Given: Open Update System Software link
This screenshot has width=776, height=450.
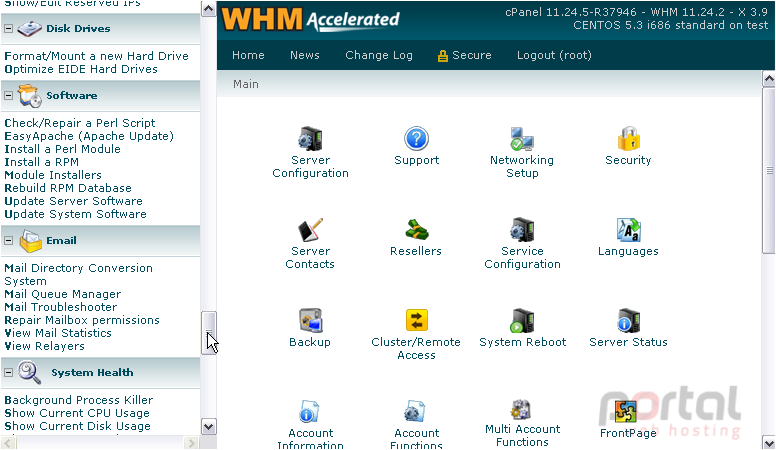Looking at the screenshot, I should (75, 214).
